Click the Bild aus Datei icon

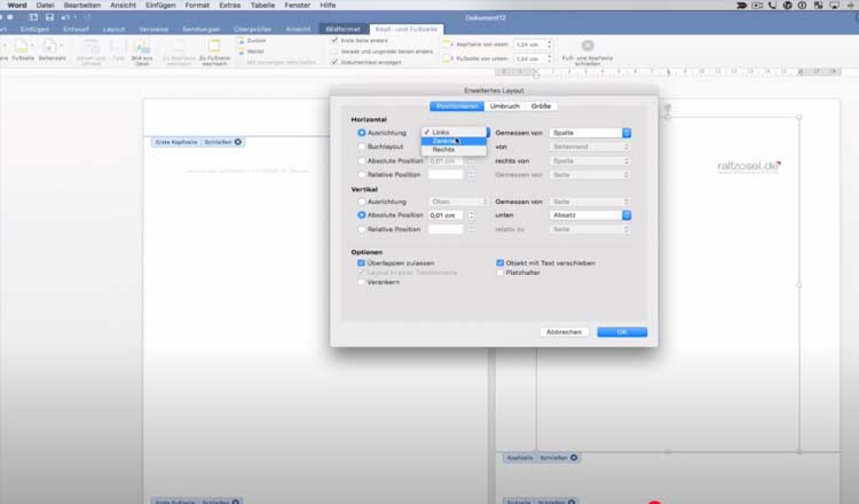(142, 47)
